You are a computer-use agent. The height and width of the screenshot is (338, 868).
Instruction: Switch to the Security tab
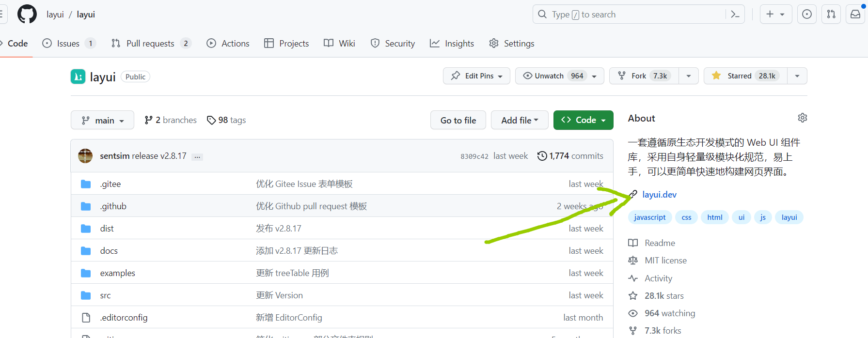coord(393,44)
